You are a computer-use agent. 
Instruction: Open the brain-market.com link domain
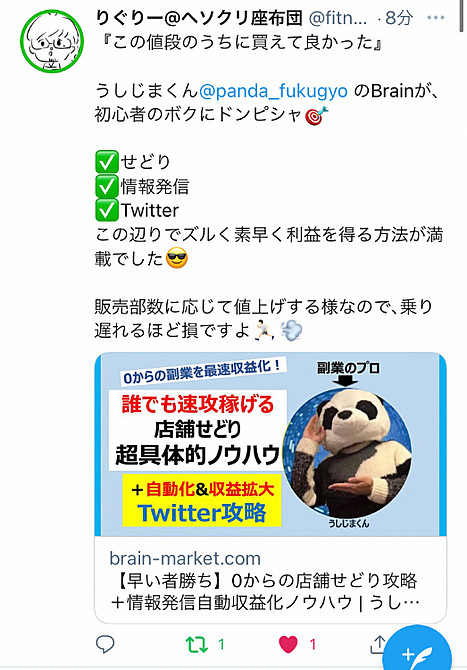click(185, 558)
